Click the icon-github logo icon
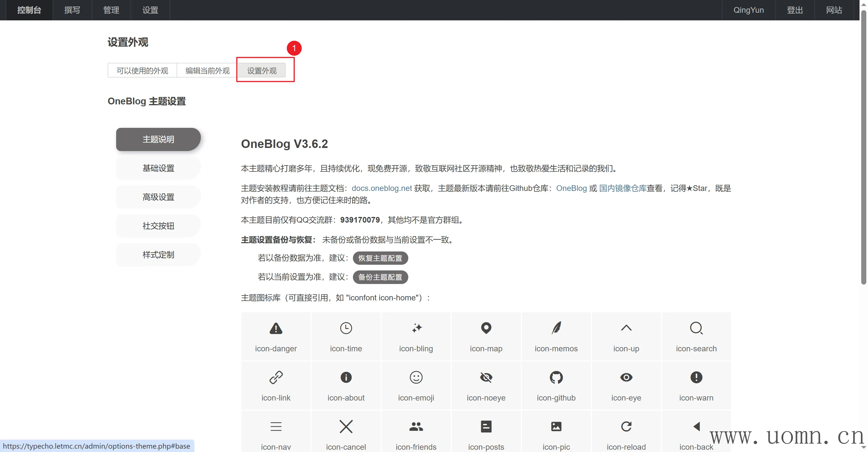Screen dimensions: 868x452 point(556,377)
